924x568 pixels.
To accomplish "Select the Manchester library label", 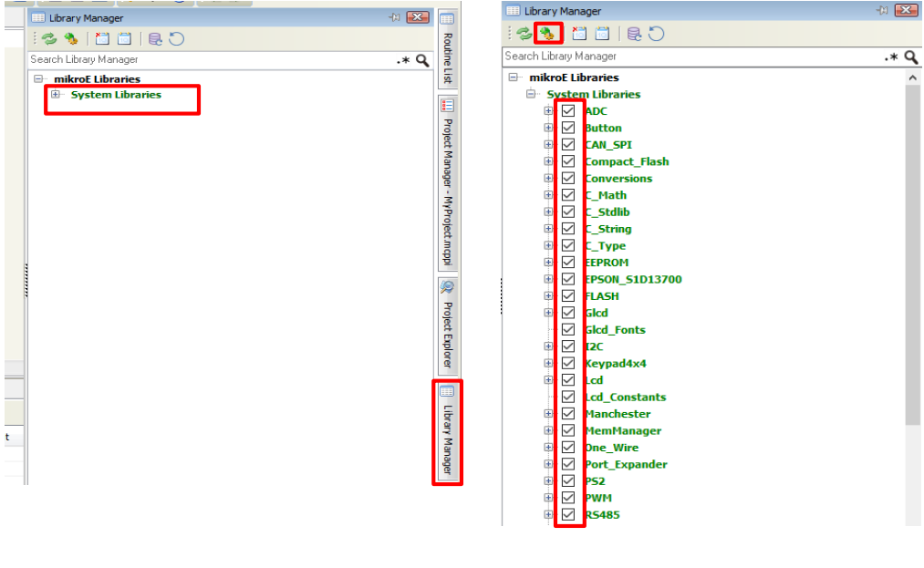I will click(618, 414).
